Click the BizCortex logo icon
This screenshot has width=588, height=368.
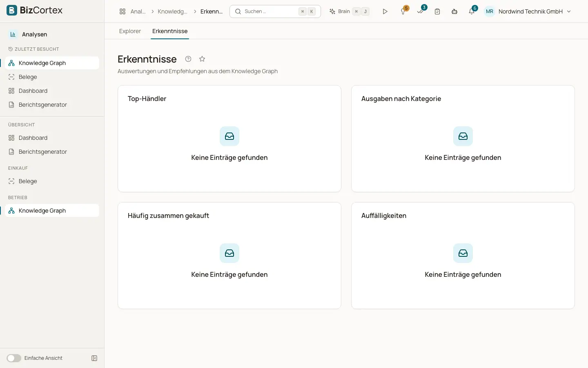(12, 10)
